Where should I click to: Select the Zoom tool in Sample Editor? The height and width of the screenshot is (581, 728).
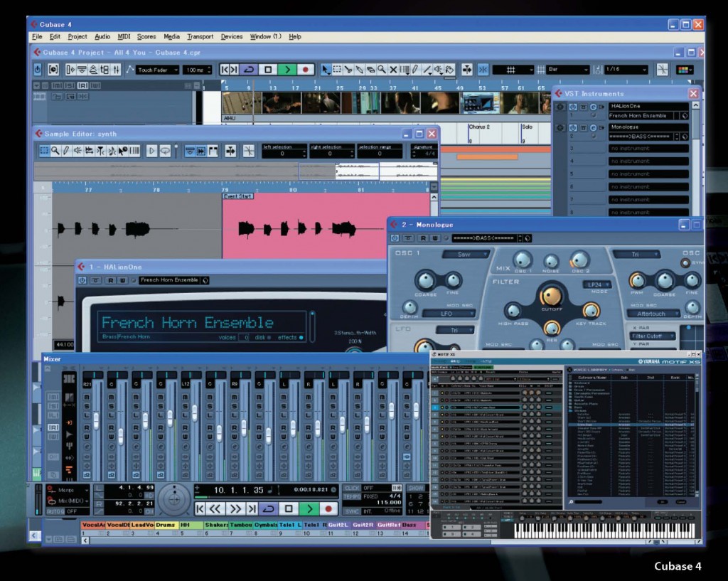[x=56, y=151]
